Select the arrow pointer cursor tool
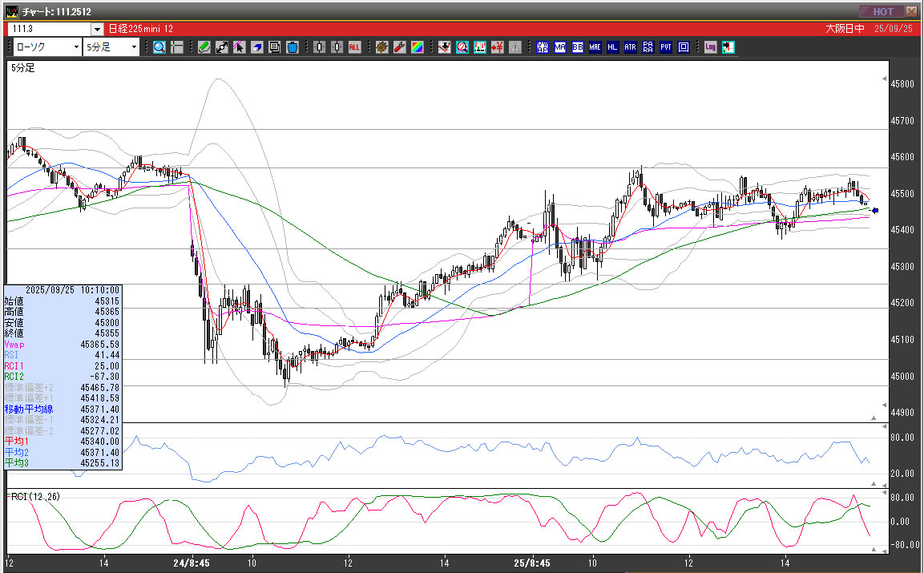924x573 pixels. point(240,47)
